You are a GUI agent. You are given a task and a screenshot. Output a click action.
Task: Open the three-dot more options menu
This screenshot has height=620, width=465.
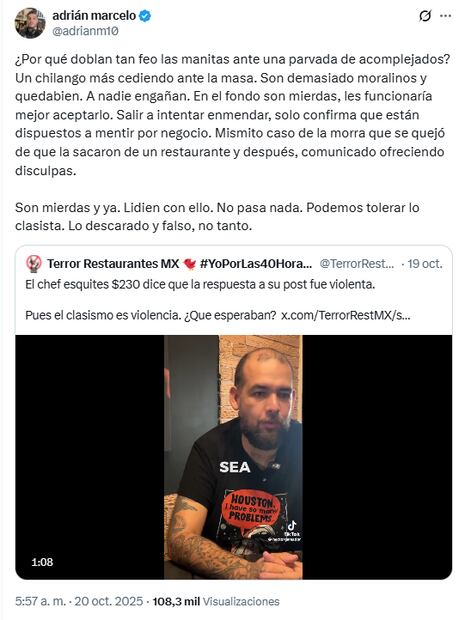pos(446,16)
